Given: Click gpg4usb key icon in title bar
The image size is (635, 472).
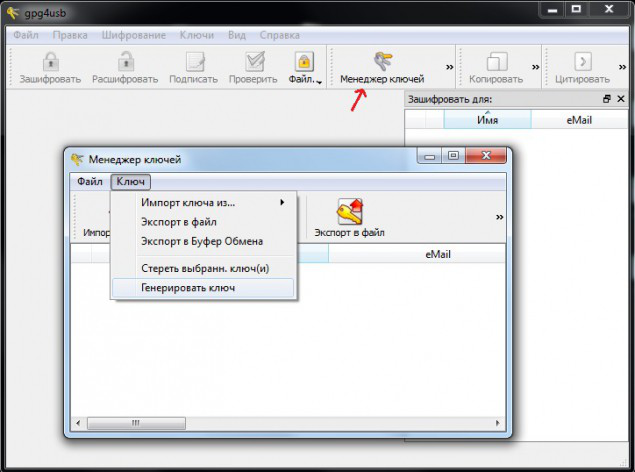Looking at the screenshot, I should pyautogui.click(x=13, y=13).
